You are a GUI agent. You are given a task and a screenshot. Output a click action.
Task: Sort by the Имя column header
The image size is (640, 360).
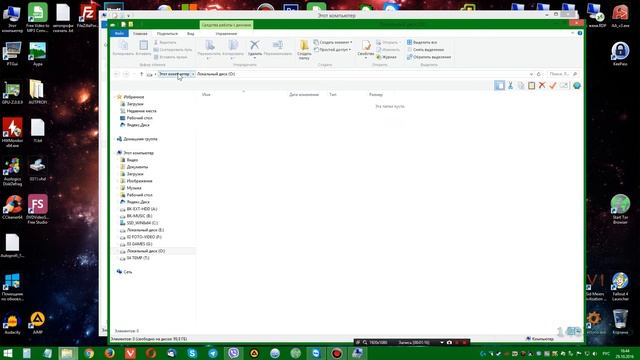pyautogui.click(x=206, y=95)
